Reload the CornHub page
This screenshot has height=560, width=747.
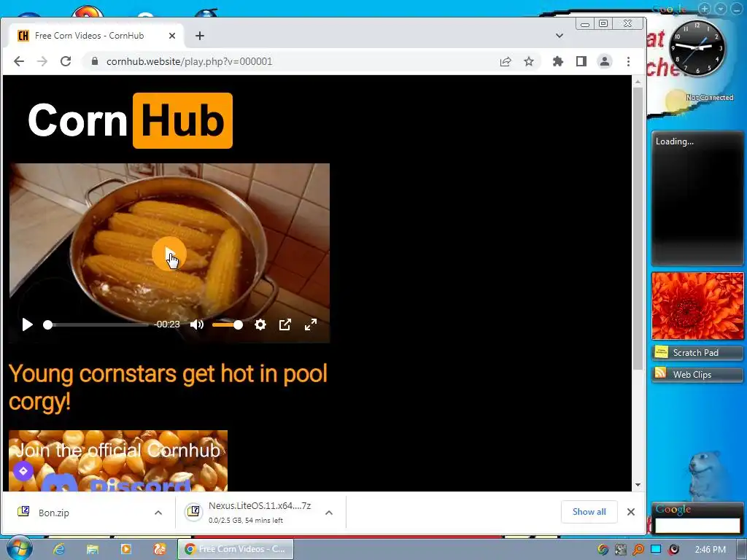tap(66, 61)
